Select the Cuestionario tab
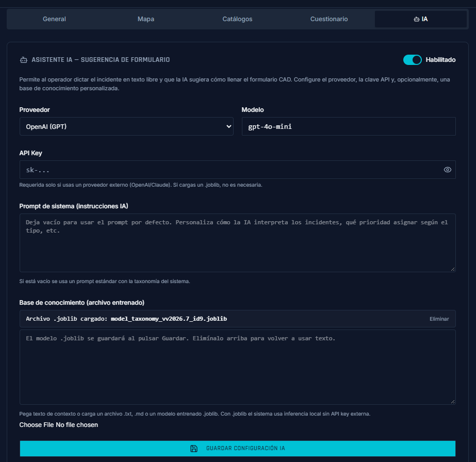This screenshot has width=476, height=462. click(x=329, y=19)
